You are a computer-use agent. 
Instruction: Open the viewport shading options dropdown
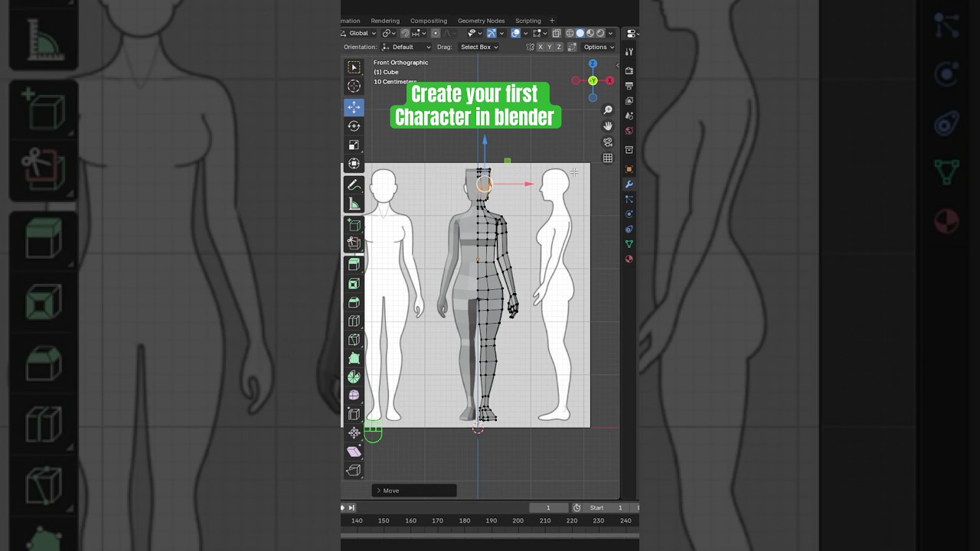coord(610,33)
